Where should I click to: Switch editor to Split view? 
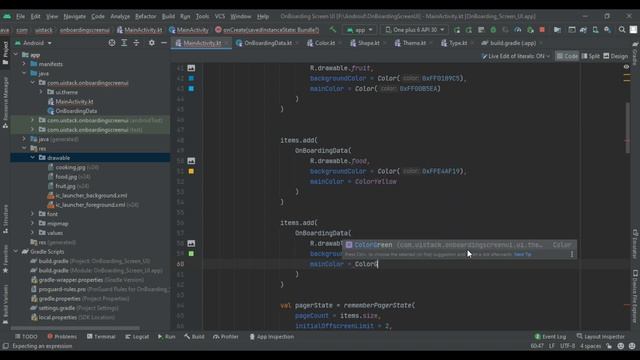point(591,56)
